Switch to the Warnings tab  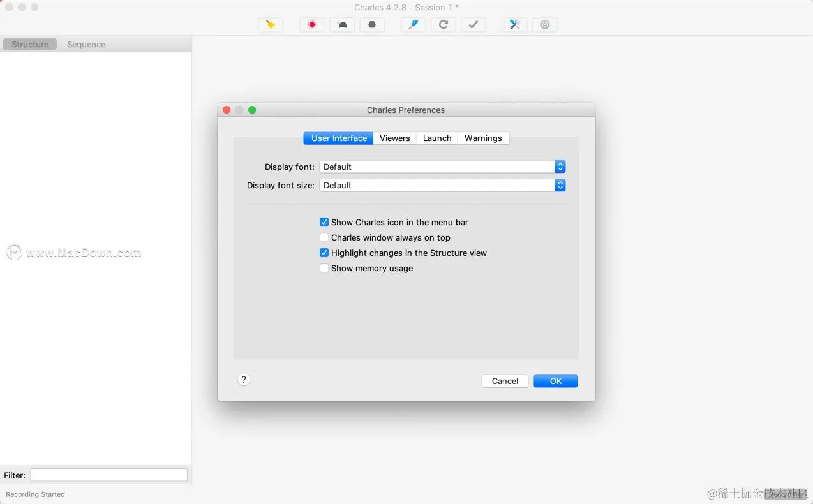coord(483,138)
